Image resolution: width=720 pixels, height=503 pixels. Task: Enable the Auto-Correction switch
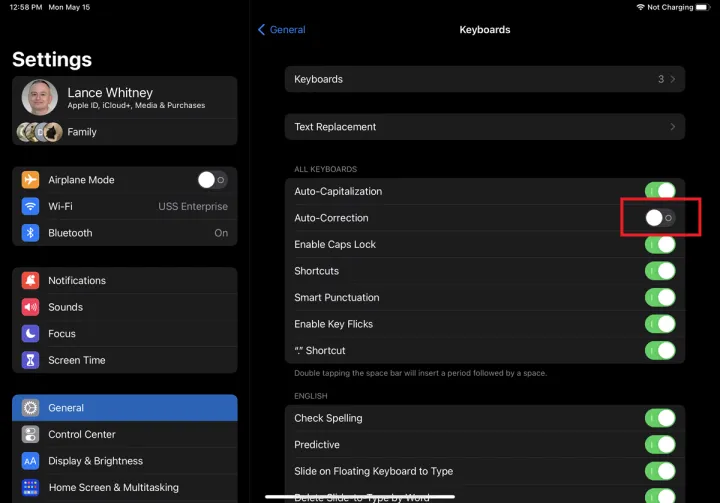660,218
